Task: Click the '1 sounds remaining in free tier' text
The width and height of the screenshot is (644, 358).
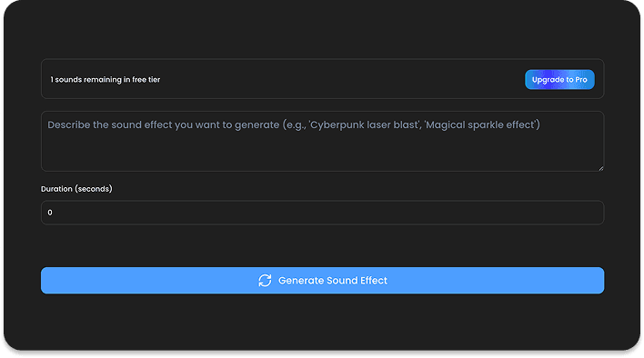Action: (x=106, y=80)
